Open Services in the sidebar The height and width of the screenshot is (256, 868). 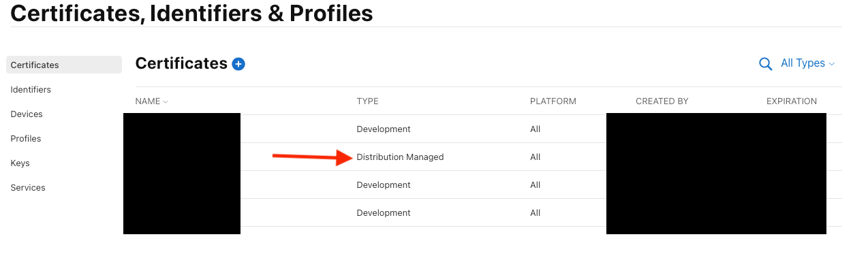click(28, 188)
